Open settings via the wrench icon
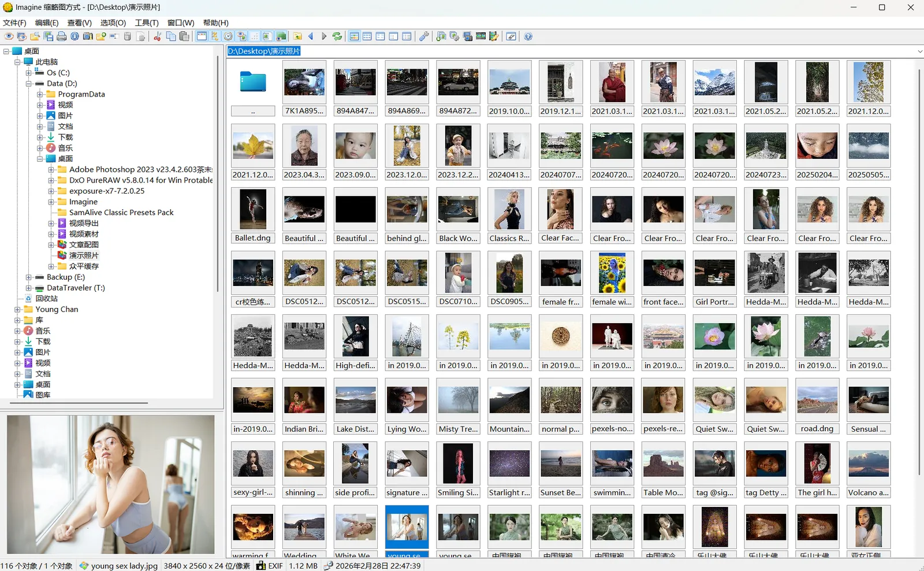Viewport: 924px width, 571px height. click(x=424, y=36)
